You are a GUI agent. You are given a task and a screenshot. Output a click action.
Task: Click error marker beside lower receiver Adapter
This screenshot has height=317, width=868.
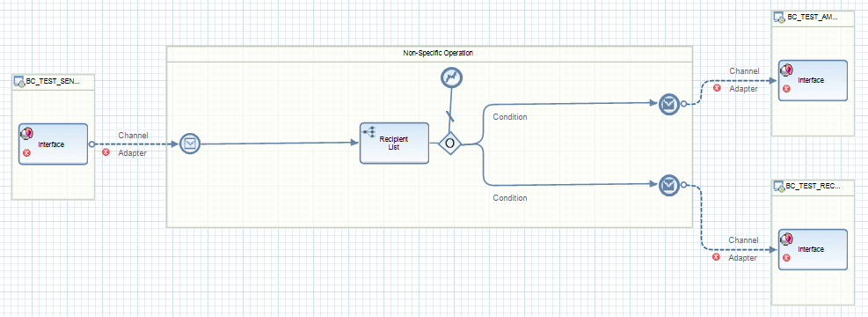[x=716, y=257]
